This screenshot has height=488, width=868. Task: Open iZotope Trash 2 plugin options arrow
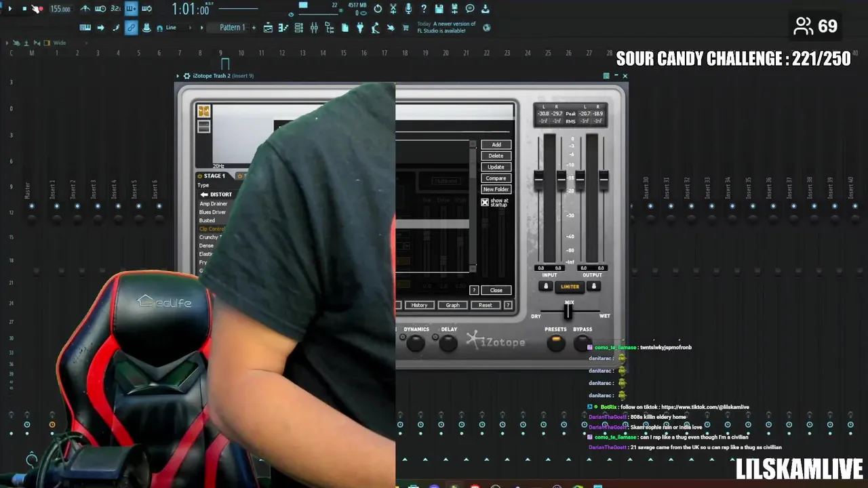[178, 76]
